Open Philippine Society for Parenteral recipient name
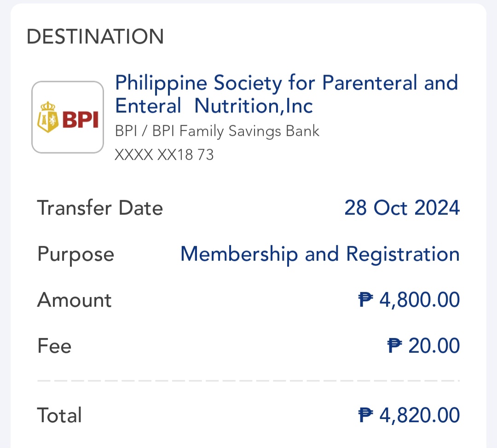The height and width of the screenshot is (448, 497). pos(287,94)
